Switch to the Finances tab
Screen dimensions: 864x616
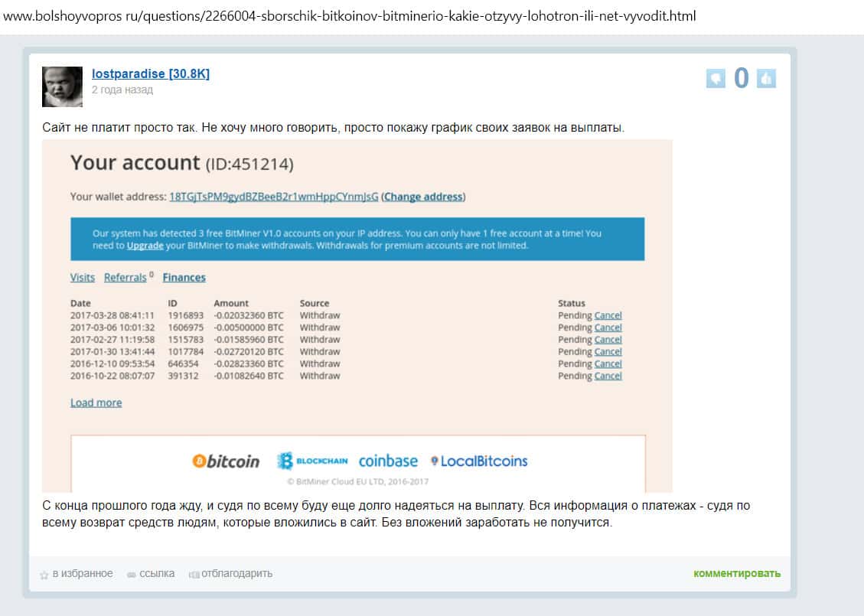pyautogui.click(x=184, y=278)
